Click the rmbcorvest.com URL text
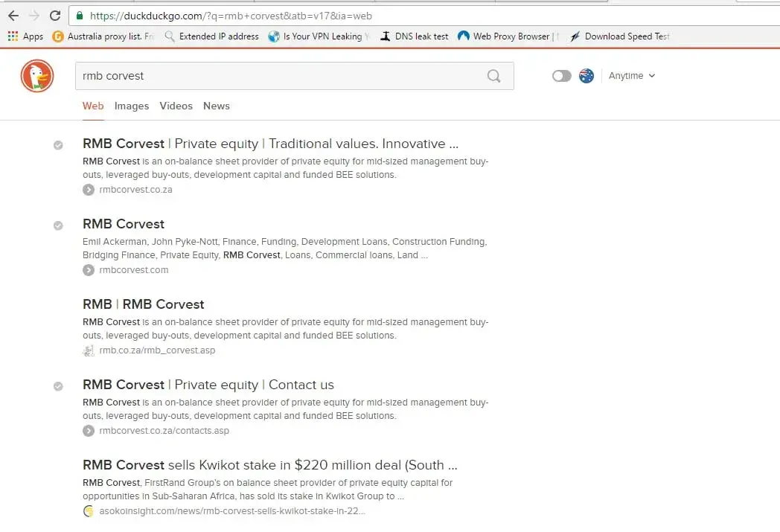 tap(134, 270)
